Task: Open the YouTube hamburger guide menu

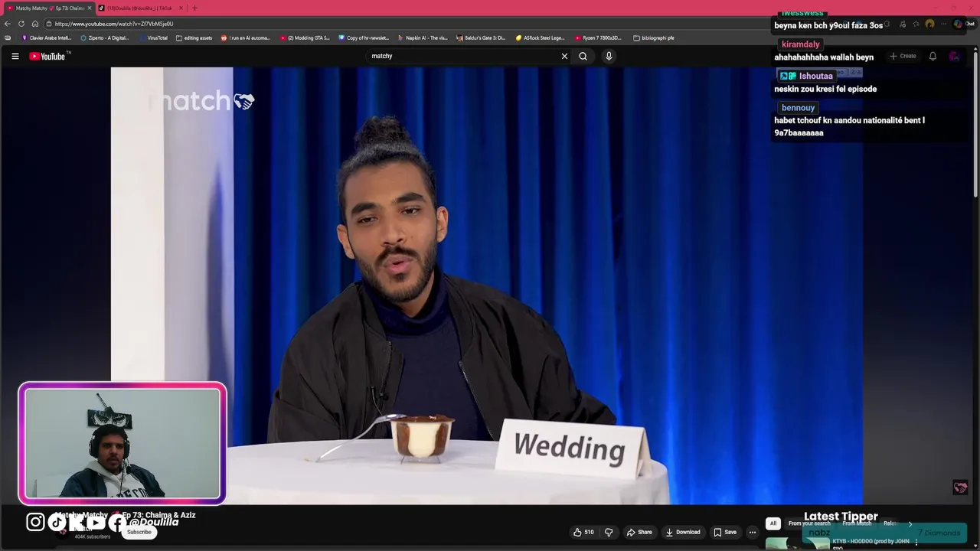Action: pos(15,56)
